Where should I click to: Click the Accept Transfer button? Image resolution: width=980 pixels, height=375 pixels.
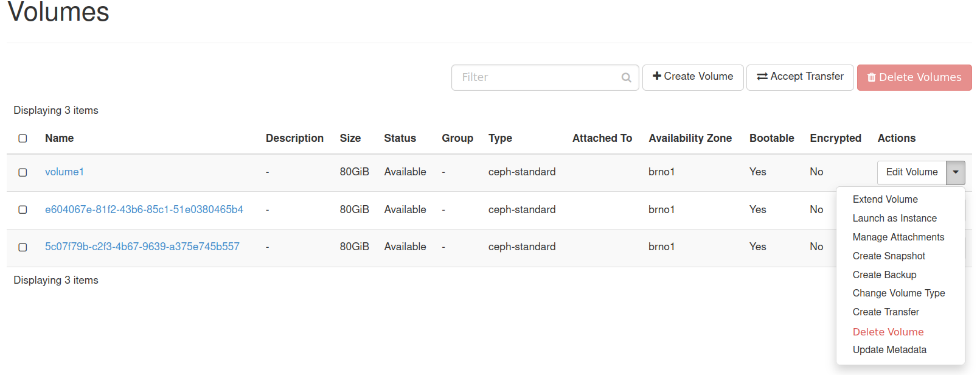click(x=799, y=77)
